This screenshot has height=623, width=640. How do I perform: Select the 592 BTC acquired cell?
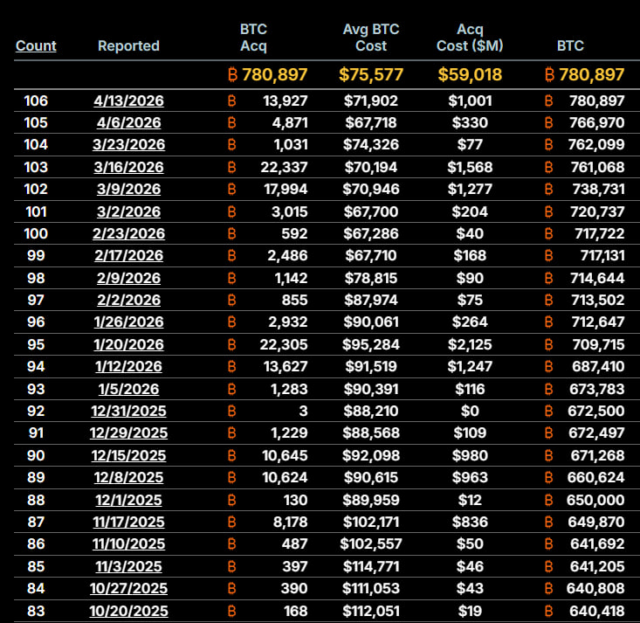294,234
